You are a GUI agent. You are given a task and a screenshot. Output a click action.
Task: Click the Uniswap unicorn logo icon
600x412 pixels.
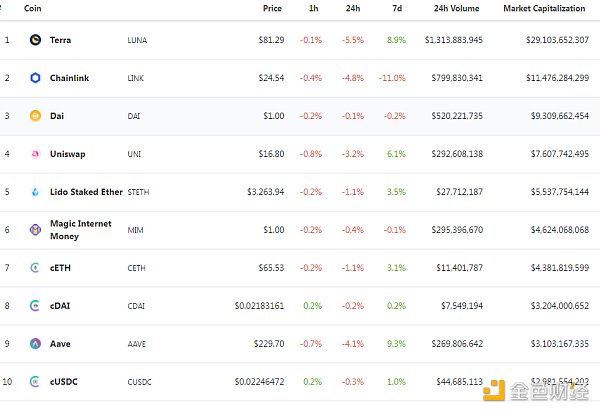35,154
